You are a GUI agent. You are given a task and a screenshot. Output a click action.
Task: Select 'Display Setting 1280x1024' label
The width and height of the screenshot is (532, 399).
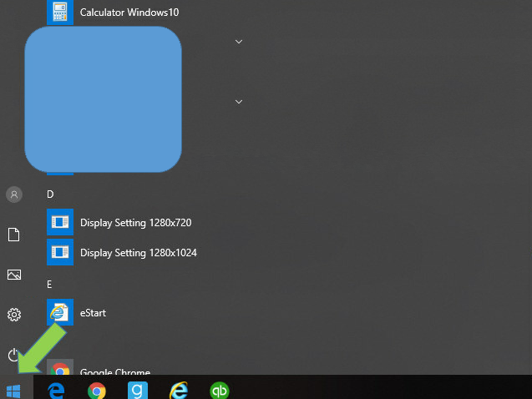tap(139, 253)
